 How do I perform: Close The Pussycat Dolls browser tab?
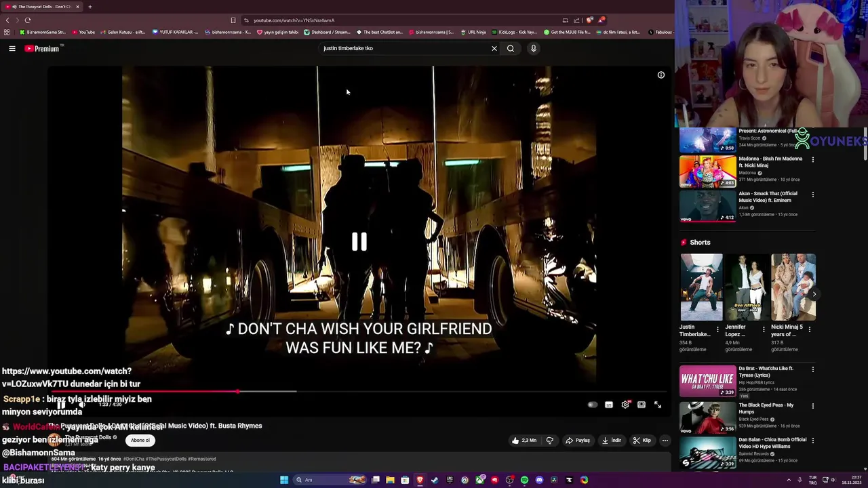[x=77, y=7]
